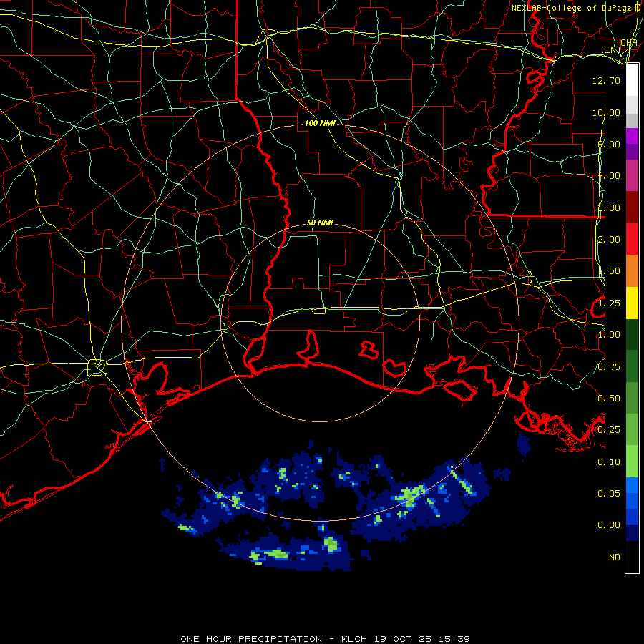Click the 0.05 scale label
Viewport: 644px width, 644px height.
coord(609,494)
